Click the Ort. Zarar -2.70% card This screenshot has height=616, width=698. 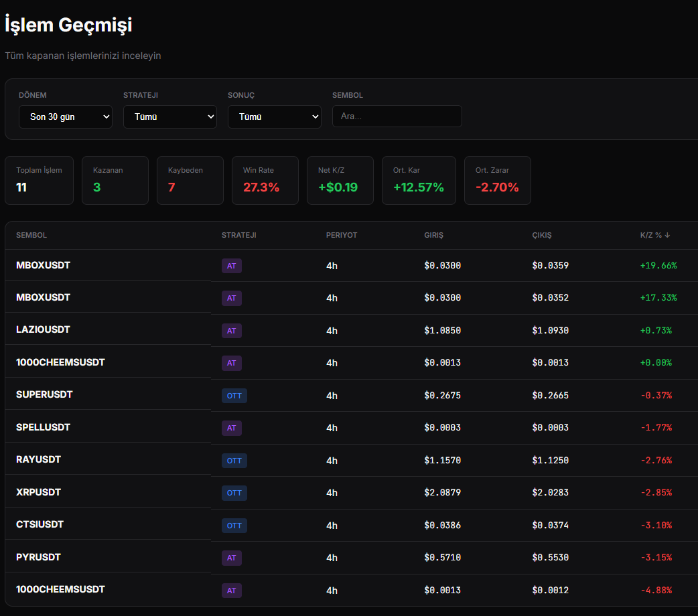[498, 180]
